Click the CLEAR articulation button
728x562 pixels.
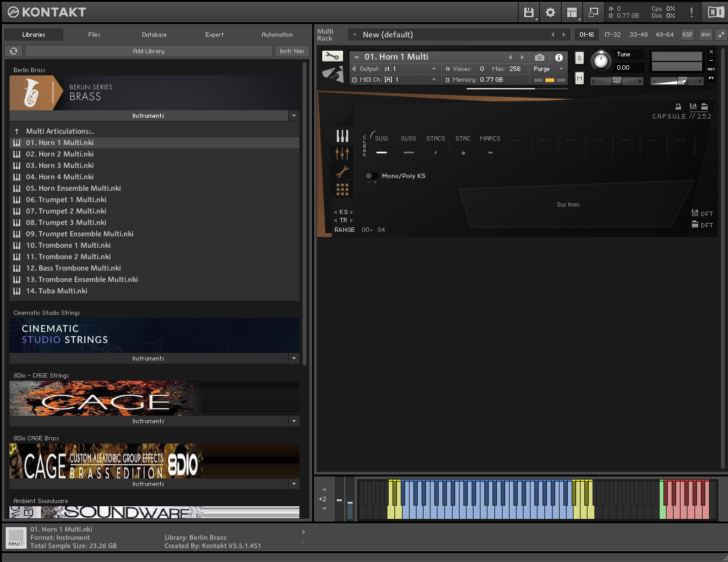coord(365,146)
